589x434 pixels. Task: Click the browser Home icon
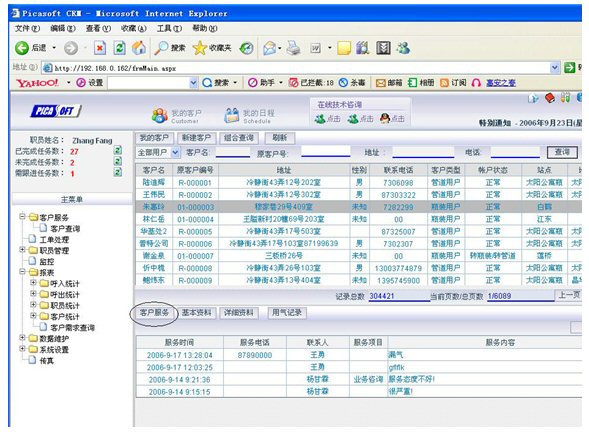pyautogui.click(x=139, y=48)
